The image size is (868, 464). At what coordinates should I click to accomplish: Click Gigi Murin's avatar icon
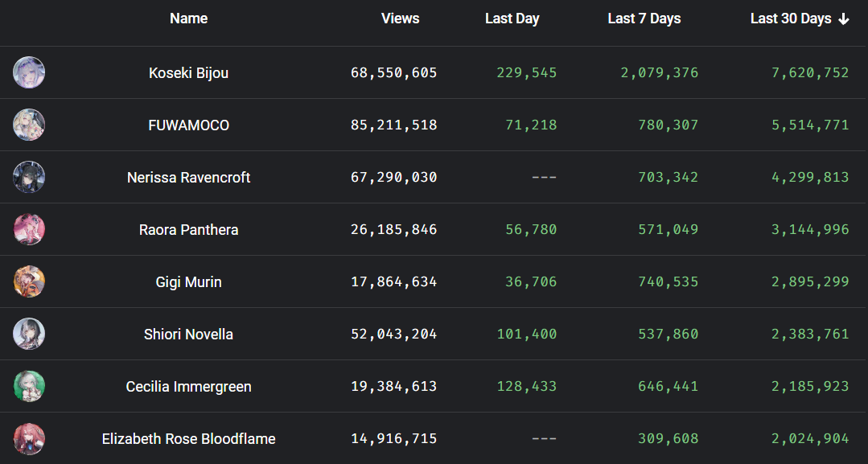click(29, 281)
